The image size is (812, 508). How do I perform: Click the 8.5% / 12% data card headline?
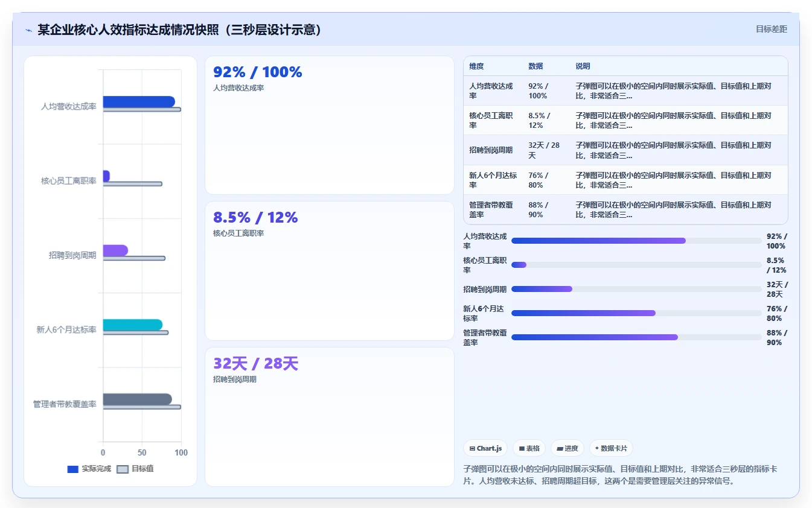[255, 217]
